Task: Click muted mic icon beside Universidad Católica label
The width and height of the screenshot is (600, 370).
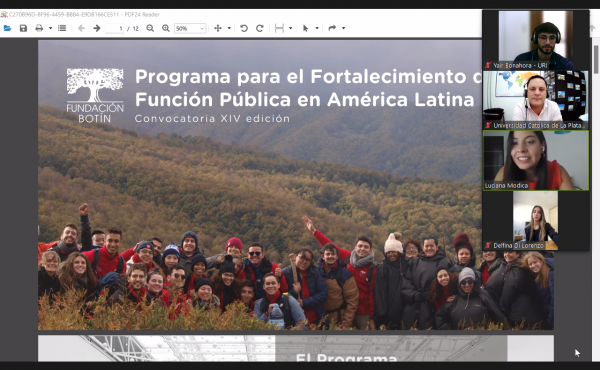Action: 488,126
